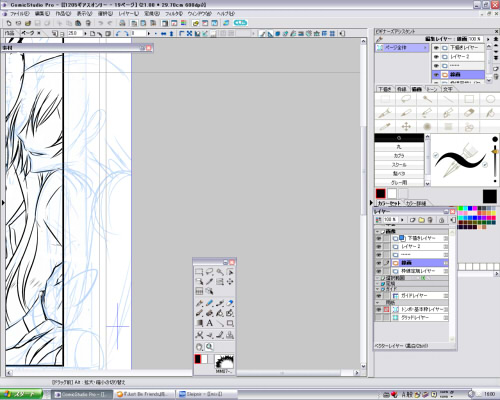Click the eraser icon in Beginner's Assistant grid
This screenshot has width=500, height=400.
tap(469, 113)
